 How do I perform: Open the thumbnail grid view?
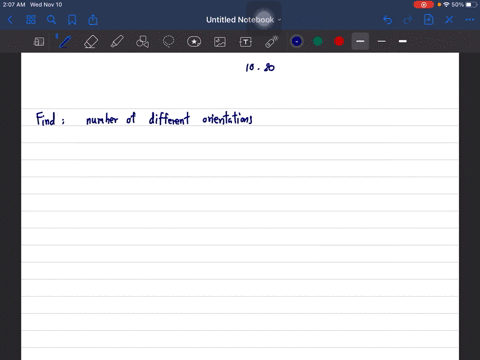click(x=31, y=20)
